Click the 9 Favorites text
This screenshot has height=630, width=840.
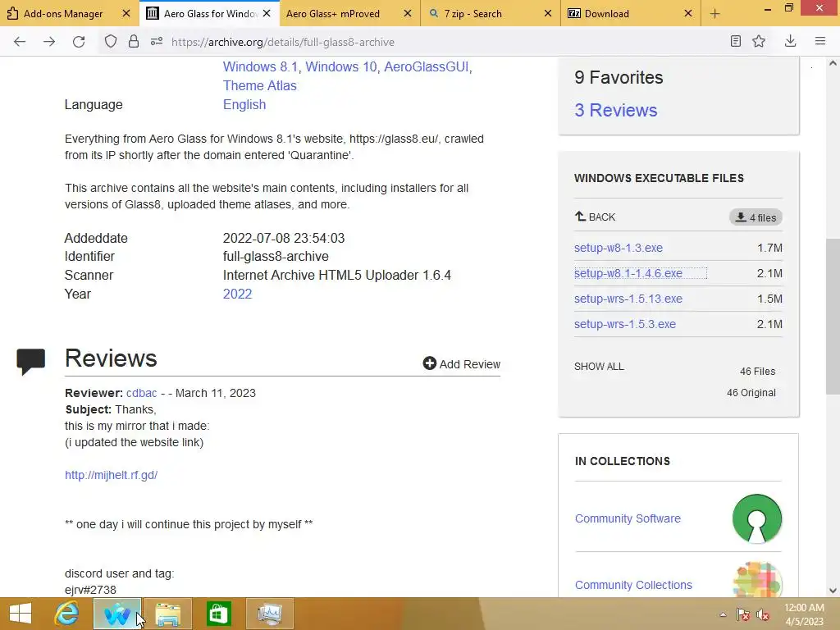619,78
